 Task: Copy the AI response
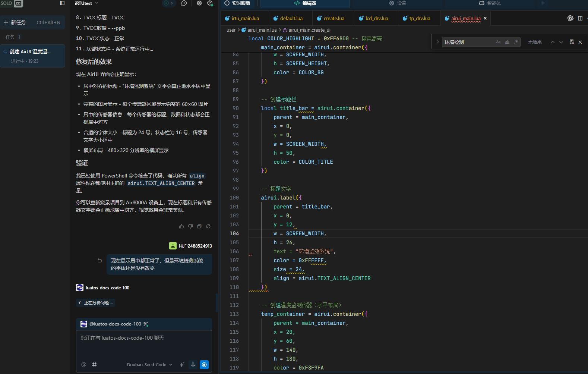(199, 226)
